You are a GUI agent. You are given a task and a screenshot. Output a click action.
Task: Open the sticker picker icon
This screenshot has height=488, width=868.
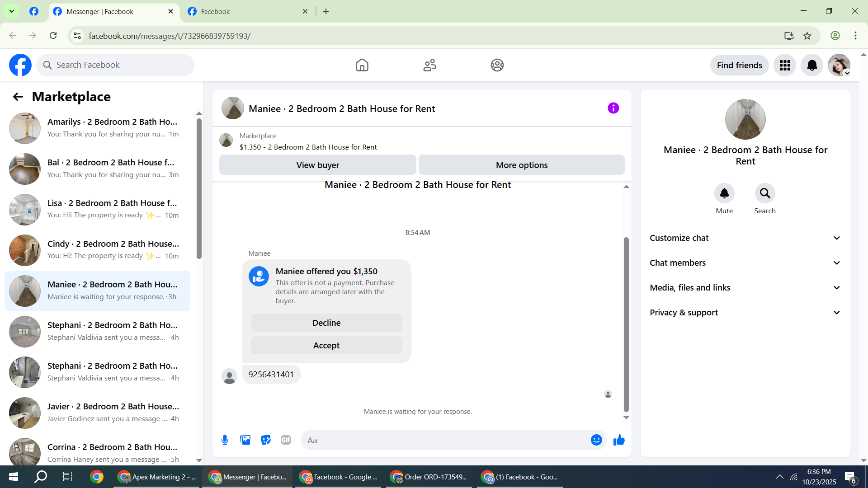coord(266,440)
